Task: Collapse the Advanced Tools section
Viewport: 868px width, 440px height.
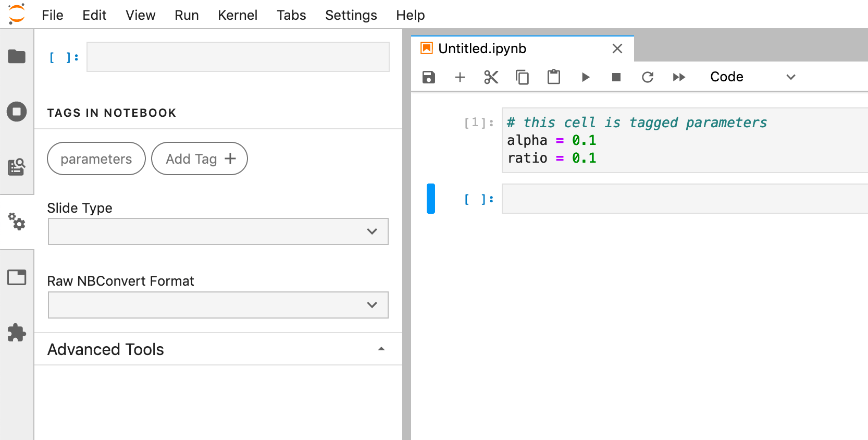Action: coord(381,349)
